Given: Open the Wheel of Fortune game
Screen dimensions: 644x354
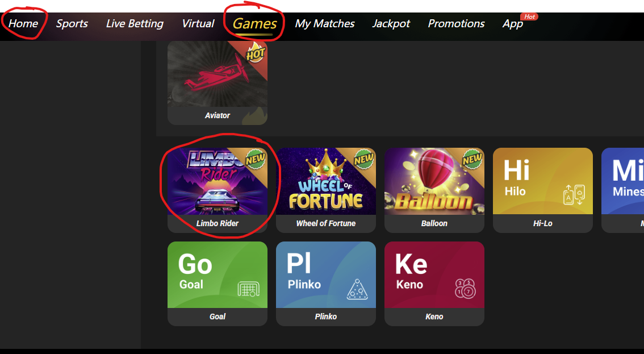Looking at the screenshot, I should 326,190.
